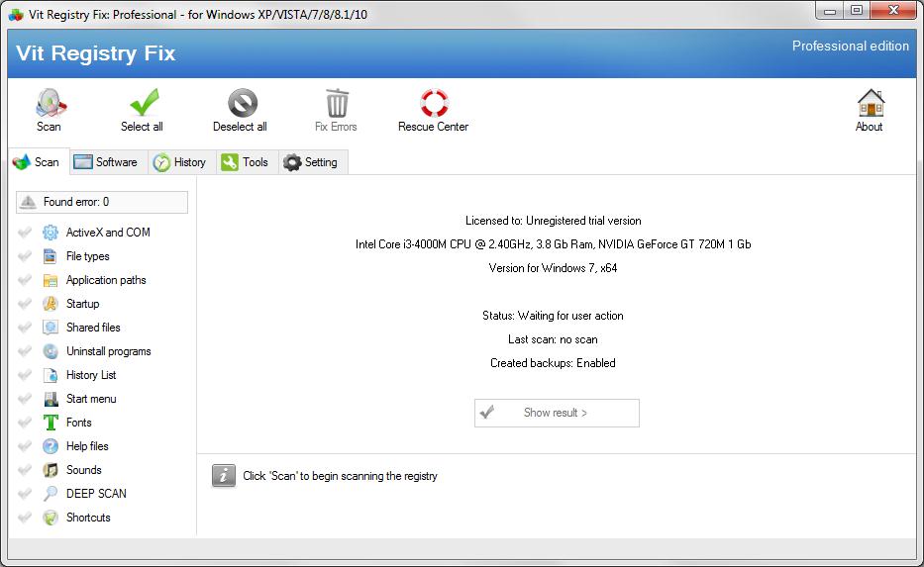This screenshot has width=924, height=567.
Task: Toggle the DEEP SCAN checkmark
Action: point(25,494)
